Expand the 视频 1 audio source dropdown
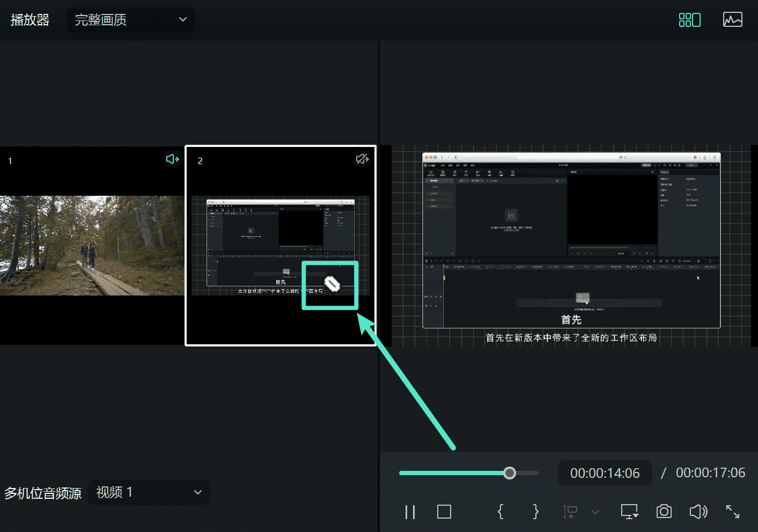This screenshot has height=532, width=758. (149, 492)
